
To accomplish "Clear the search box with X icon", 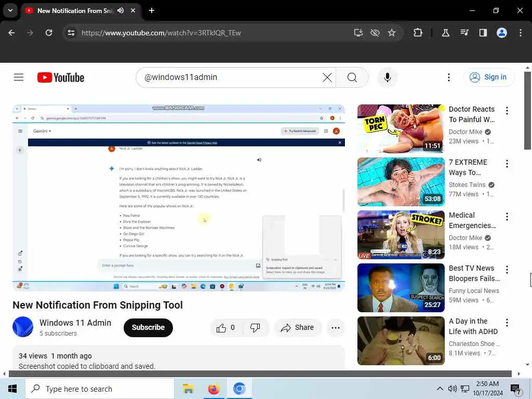I will click(327, 77).
